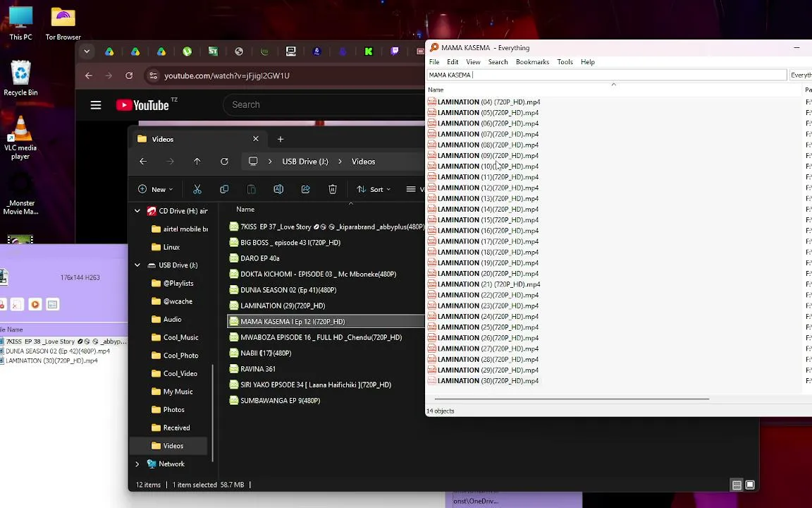Click the YouTube logo

click(x=142, y=105)
